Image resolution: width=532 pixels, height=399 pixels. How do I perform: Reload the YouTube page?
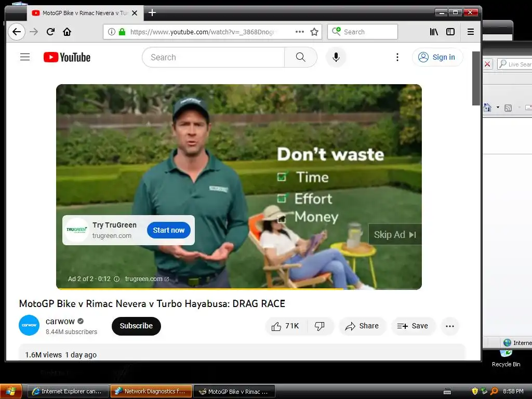(50, 32)
